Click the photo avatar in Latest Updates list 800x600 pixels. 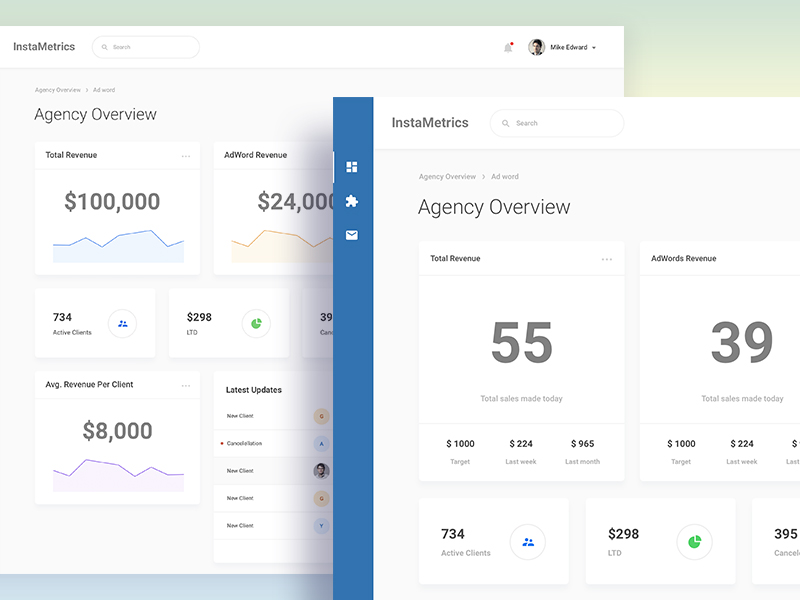[321, 470]
